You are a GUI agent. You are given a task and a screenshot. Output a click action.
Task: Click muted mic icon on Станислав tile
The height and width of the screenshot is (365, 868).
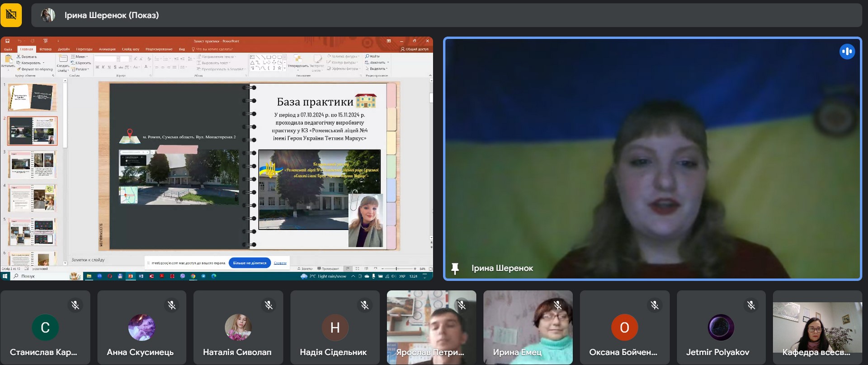click(75, 305)
